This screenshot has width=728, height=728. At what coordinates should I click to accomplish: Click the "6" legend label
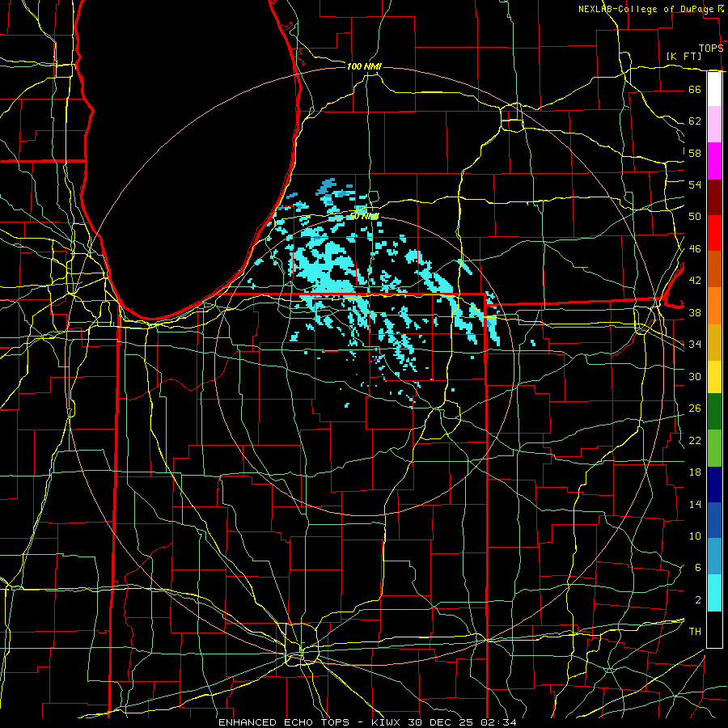[697, 568]
